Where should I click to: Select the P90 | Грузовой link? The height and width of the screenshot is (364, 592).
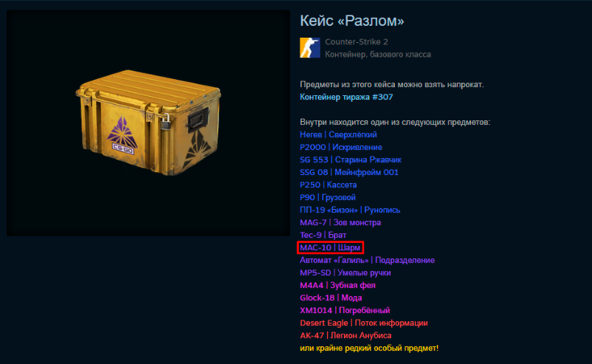[x=328, y=197]
